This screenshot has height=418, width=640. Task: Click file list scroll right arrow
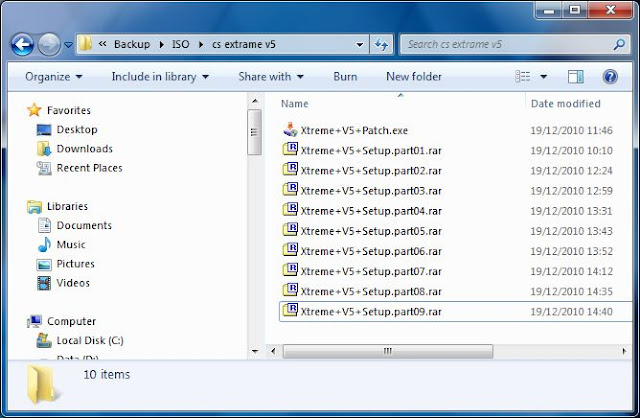624,351
